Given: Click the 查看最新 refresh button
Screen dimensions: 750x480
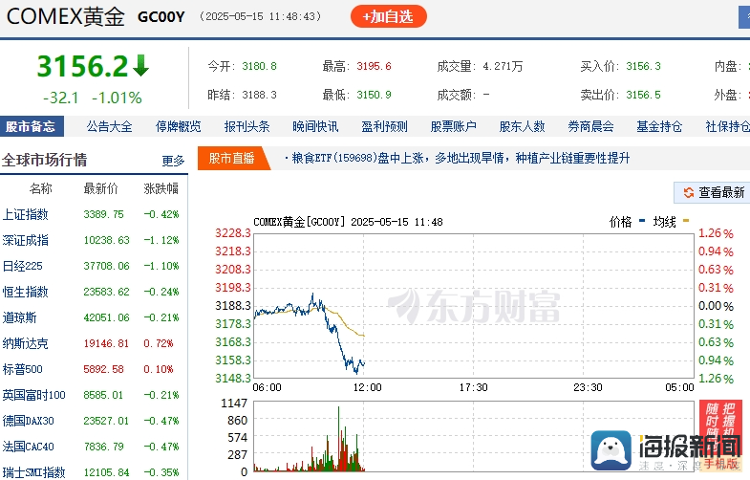Looking at the screenshot, I should (712, 193).
